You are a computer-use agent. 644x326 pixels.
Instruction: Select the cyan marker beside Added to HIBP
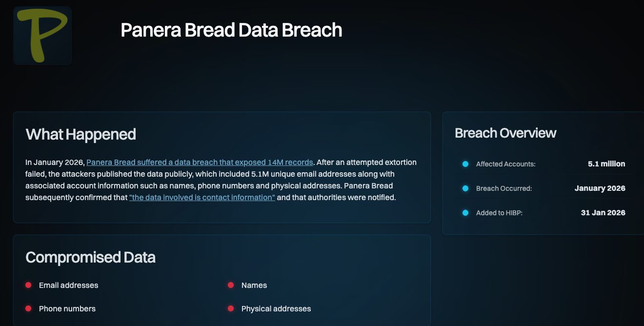click(465, 213)
